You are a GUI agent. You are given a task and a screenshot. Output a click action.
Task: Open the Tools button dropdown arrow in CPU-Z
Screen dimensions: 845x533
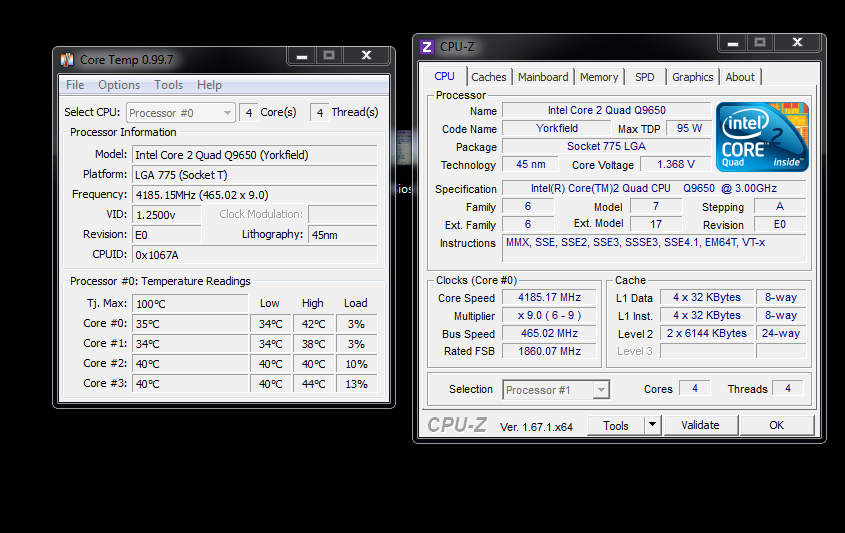(x=652, y=425)
